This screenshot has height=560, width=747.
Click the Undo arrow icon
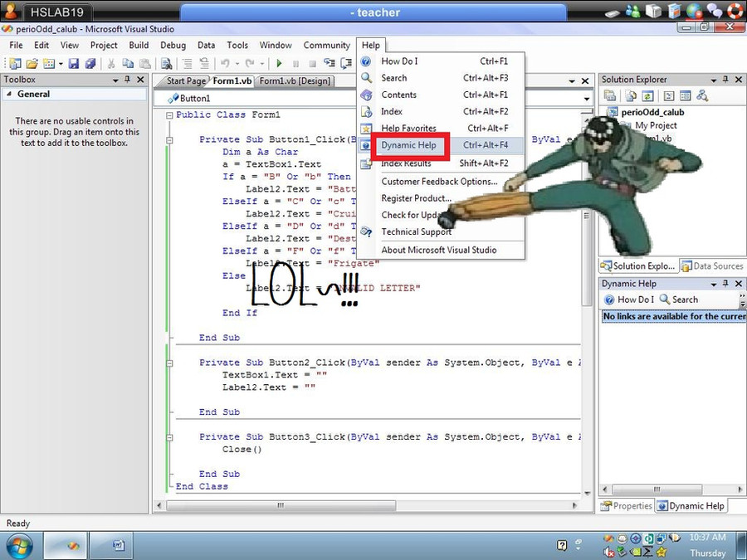click(x=225, y=63)
